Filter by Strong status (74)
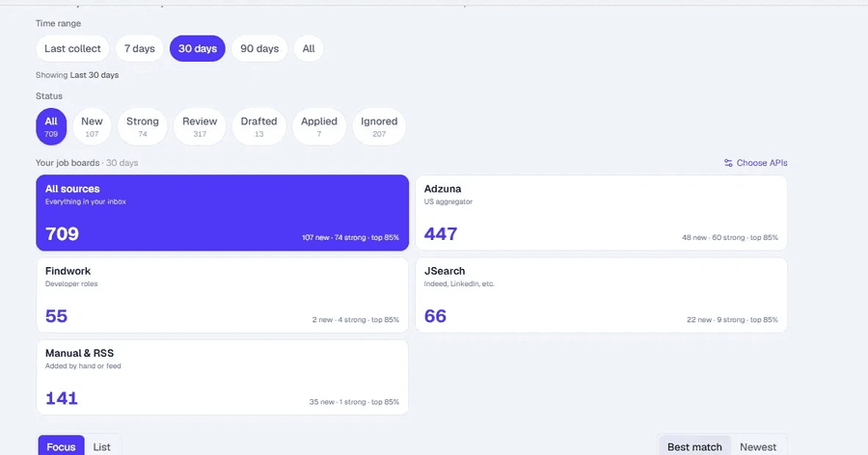This screenshot has height=455, width=868. (x=143, y=126)
